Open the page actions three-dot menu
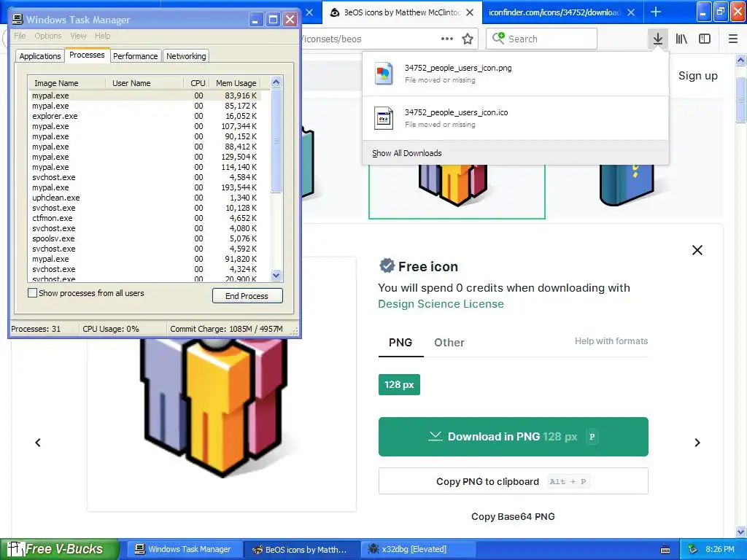 click(x=447, y=39)
